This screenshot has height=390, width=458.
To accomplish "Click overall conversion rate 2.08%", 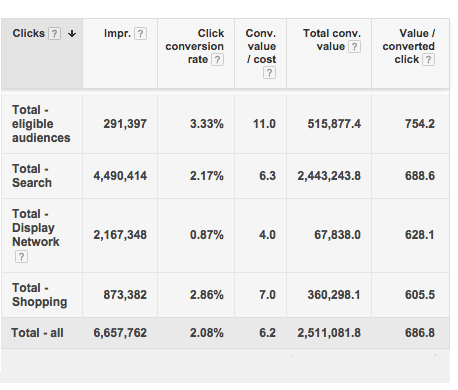I will coord(207,333).
